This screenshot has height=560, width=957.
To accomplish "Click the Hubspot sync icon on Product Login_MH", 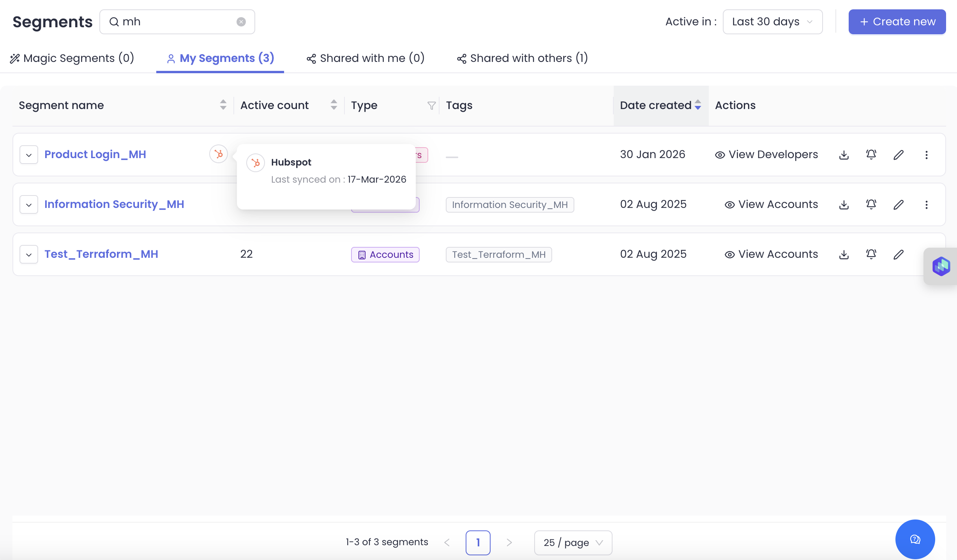I will tap(219, 154).
